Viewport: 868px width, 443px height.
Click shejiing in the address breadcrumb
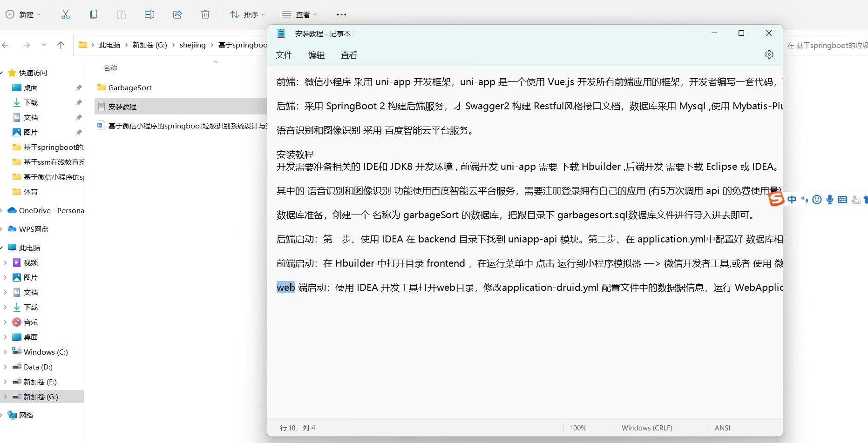point(193,45)
